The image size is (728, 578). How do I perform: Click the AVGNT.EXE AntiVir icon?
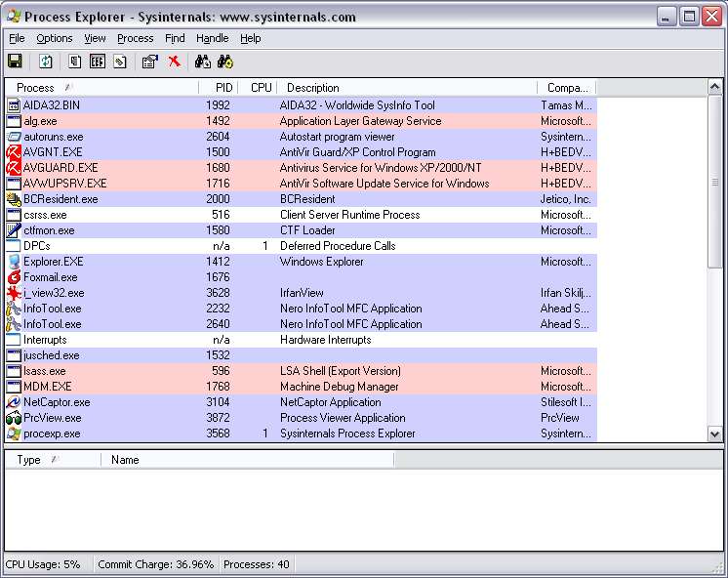point(14,152)
